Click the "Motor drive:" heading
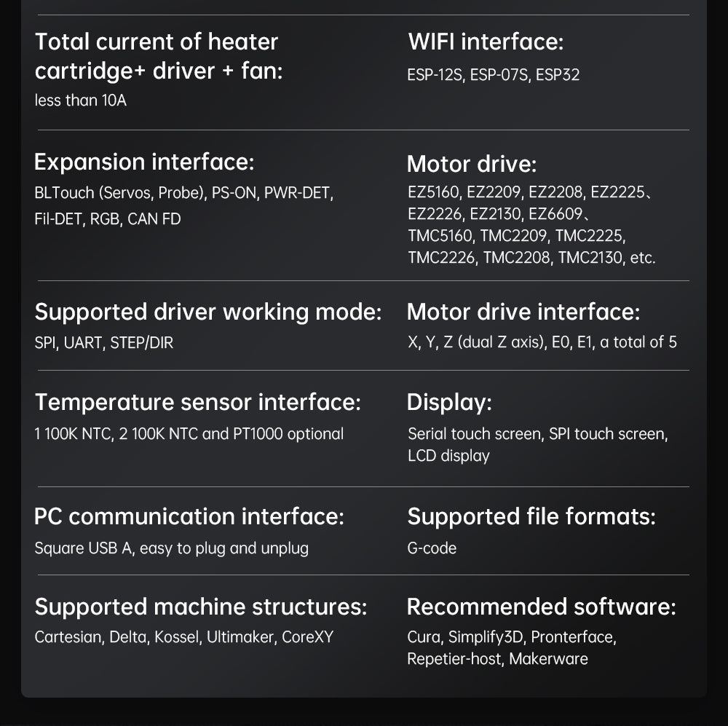The height and width of the screenshot is (726, 728). 471,164
